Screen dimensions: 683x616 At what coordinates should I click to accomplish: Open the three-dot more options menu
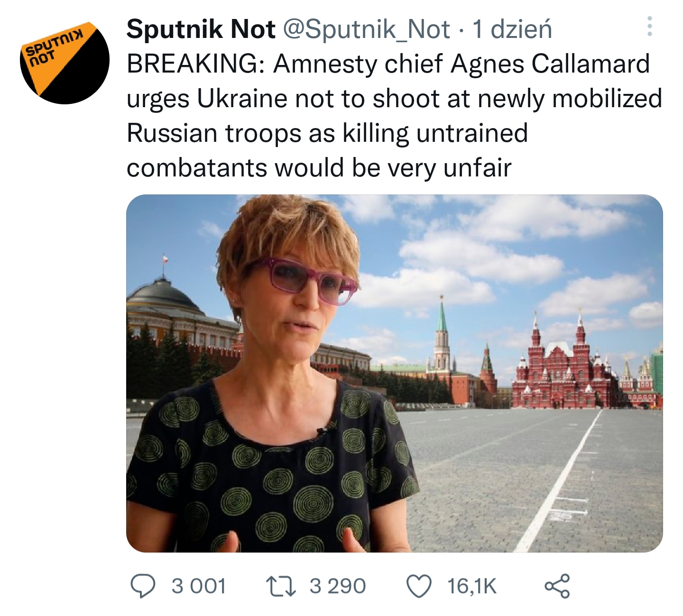pyautogui.click(x=649, y=27)
